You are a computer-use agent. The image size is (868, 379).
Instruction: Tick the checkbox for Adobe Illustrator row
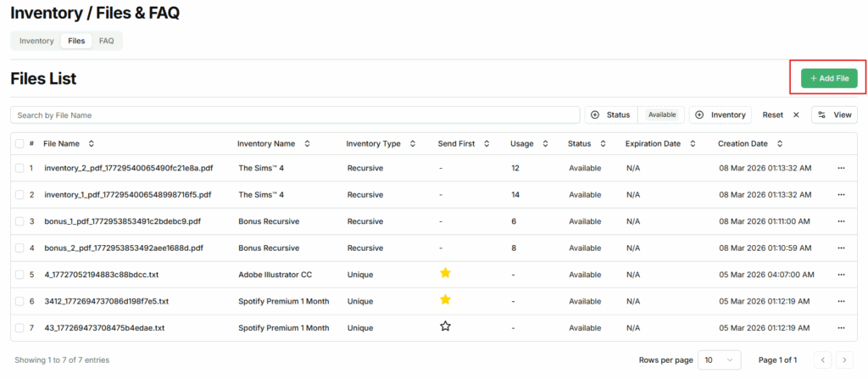pyautogui.click(x=19, y=274)
